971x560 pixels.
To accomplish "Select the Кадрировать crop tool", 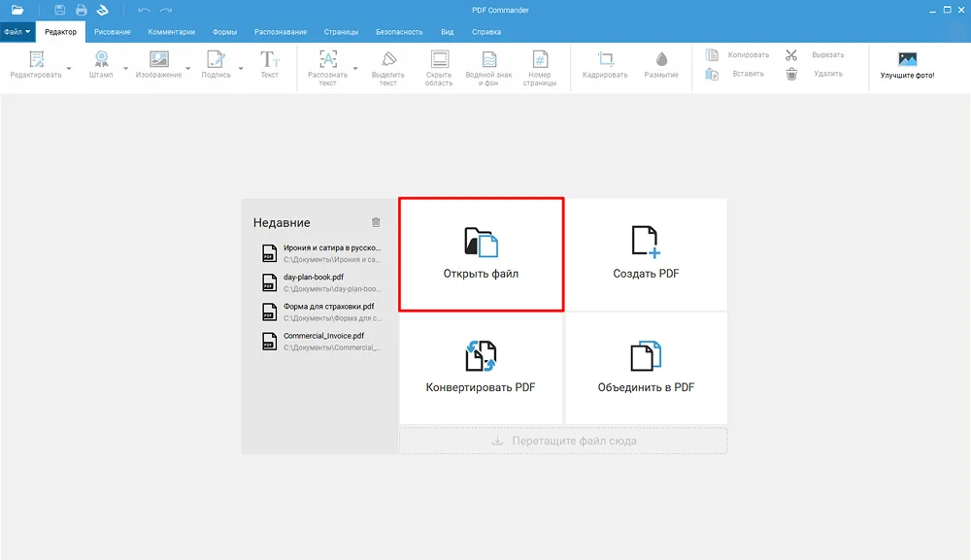I will coord(605,65).
